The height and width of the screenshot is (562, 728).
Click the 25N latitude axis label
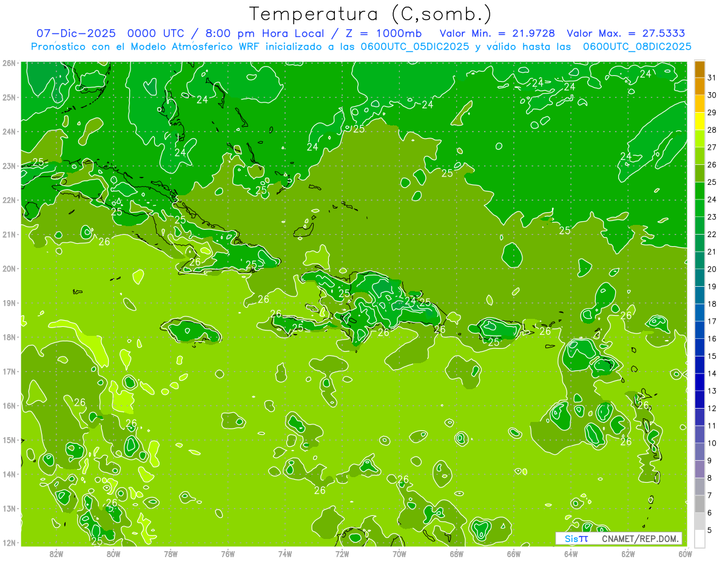pyautogui.click(x=8, y=97)
